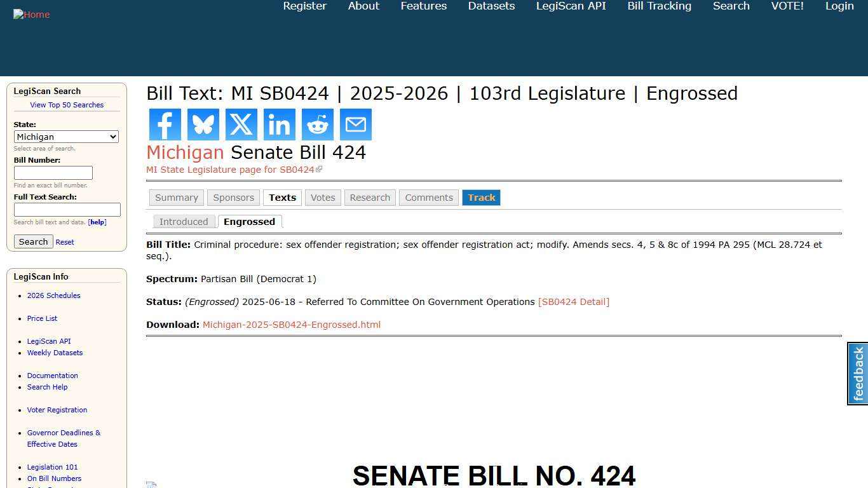Share the bill on Facebook
868x488 pixels.
pyautogui.click(x=165, y=124)
